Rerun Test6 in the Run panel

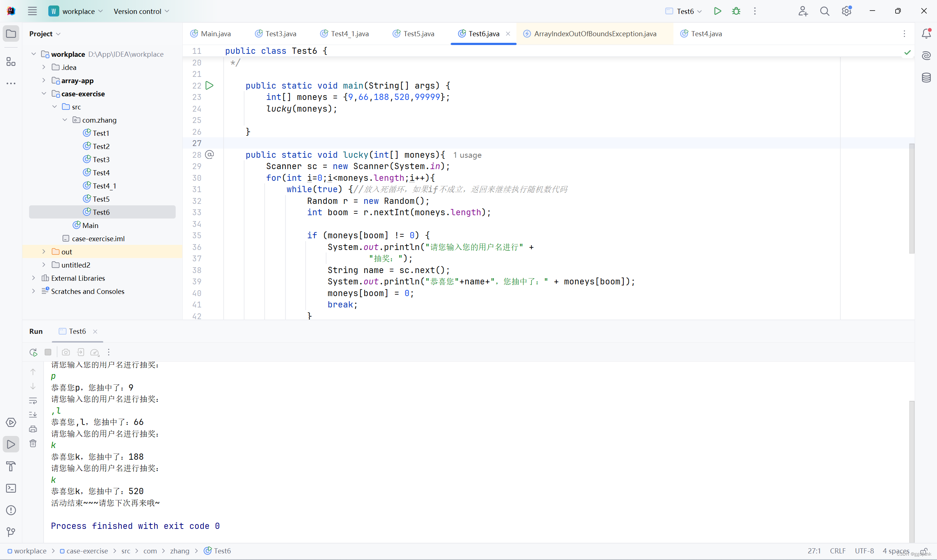coord(33,352)
